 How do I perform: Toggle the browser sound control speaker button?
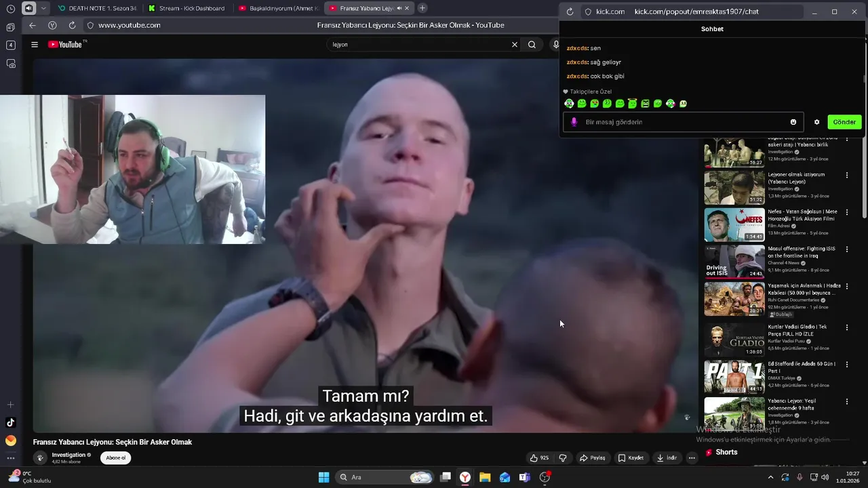click(x=28, y=8)
